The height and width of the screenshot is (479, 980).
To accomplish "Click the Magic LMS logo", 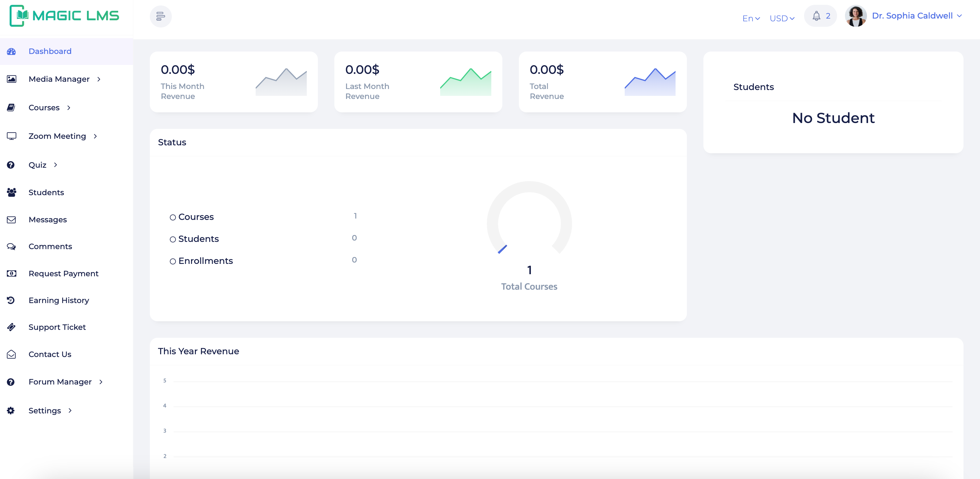I will 64,15.
